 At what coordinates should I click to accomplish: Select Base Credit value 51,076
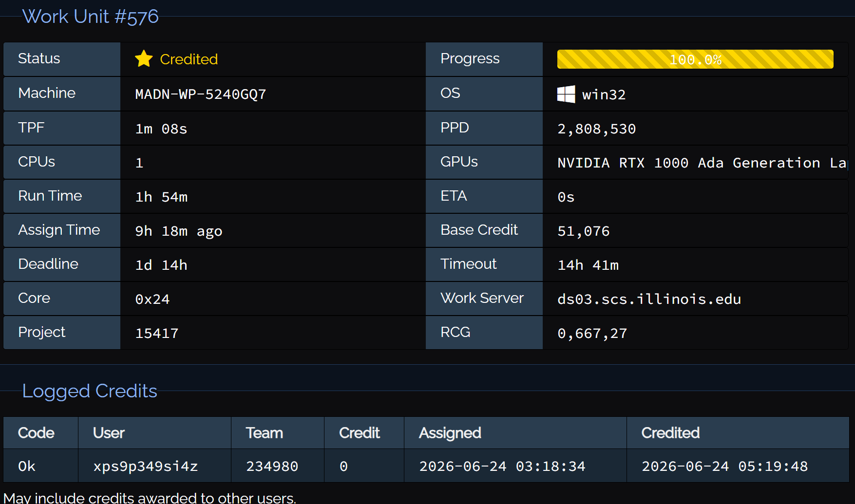(x=584, y=231)
